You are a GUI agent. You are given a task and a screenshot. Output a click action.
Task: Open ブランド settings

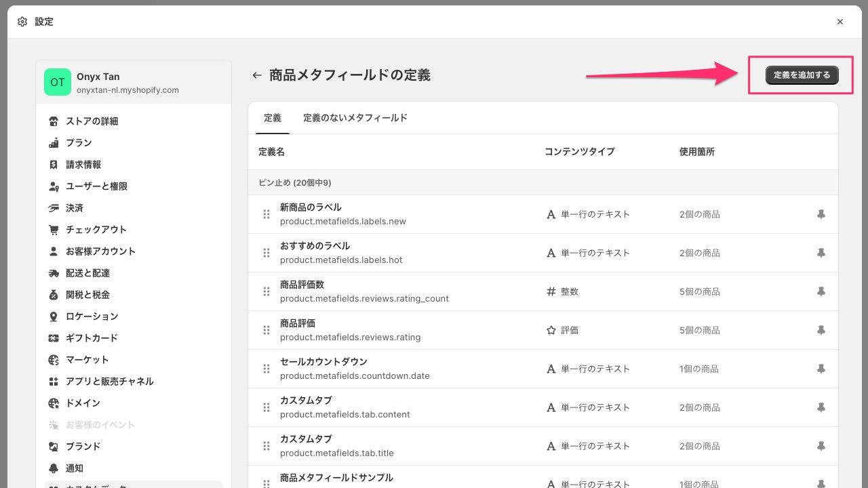(x=83, y=447)
